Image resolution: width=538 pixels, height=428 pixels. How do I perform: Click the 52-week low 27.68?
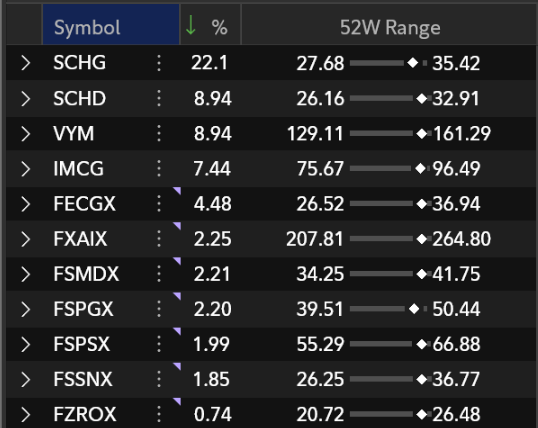coord(320,63)
